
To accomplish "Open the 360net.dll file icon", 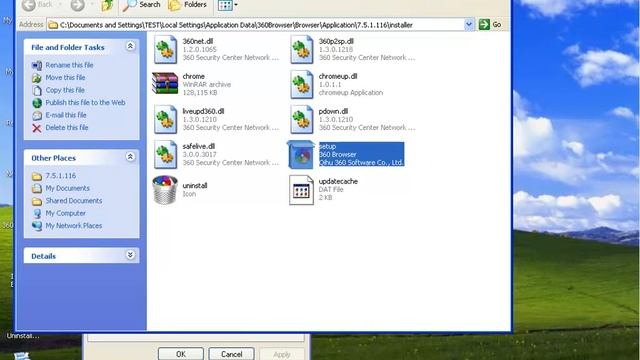I will tap(165, 49).
